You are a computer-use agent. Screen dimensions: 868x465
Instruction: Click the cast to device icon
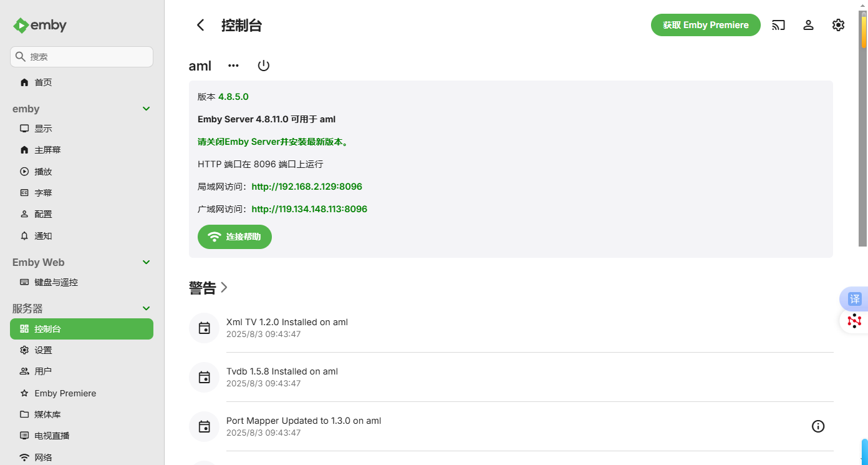pyautogui.click(x=778, y=25)
